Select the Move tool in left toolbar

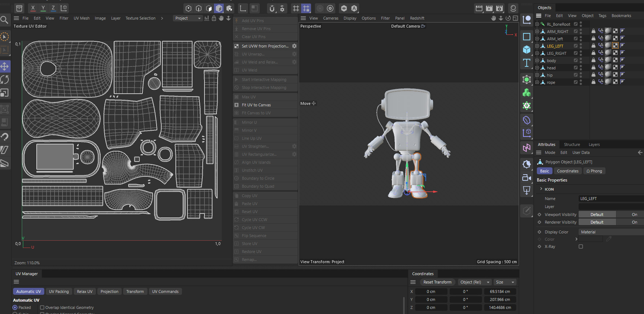coord(5,66)
